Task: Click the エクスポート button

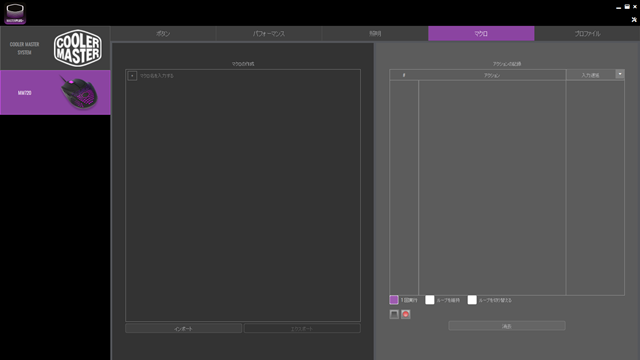Action: click(302, 328)
